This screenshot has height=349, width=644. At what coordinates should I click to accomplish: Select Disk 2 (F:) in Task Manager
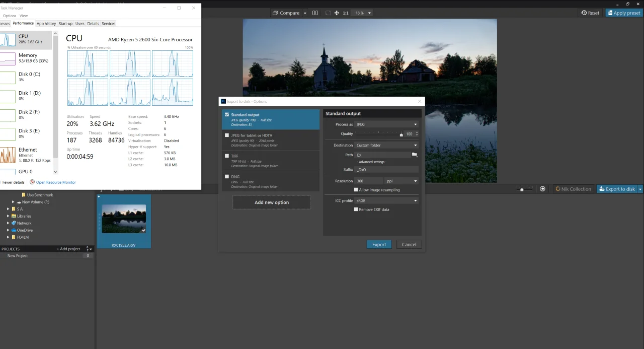(x=26, y=115)
